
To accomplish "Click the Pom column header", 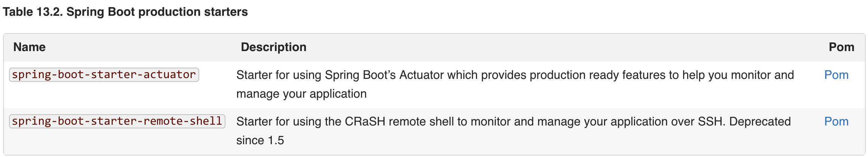I will (841, 47).
